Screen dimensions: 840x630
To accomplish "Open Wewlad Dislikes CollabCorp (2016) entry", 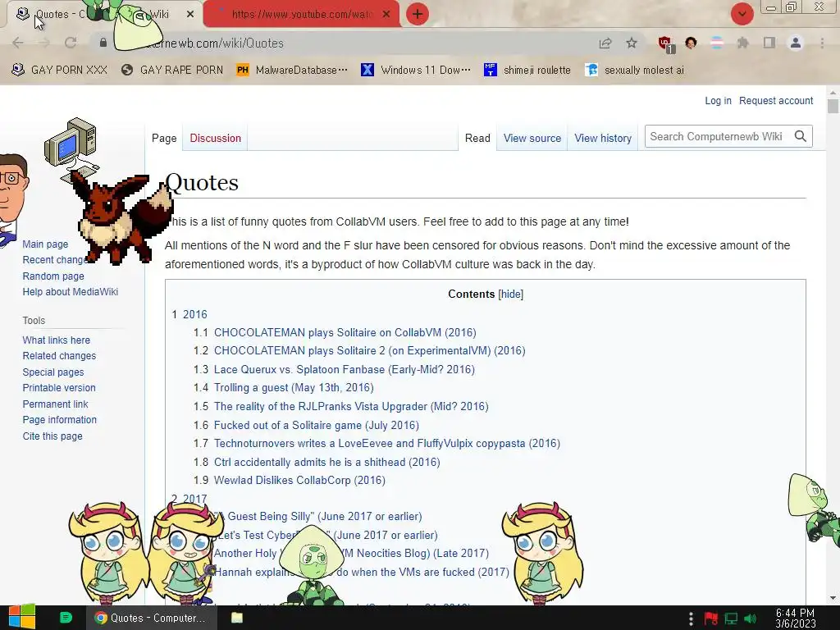I will pos(299,481).
